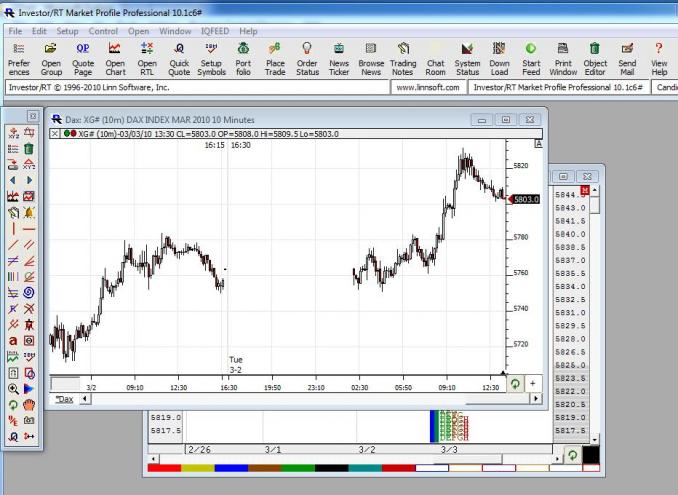Toggle the X box beside the XG# instrument label
This screenshot has height=495, width=678.
click(x=55, y=132)
